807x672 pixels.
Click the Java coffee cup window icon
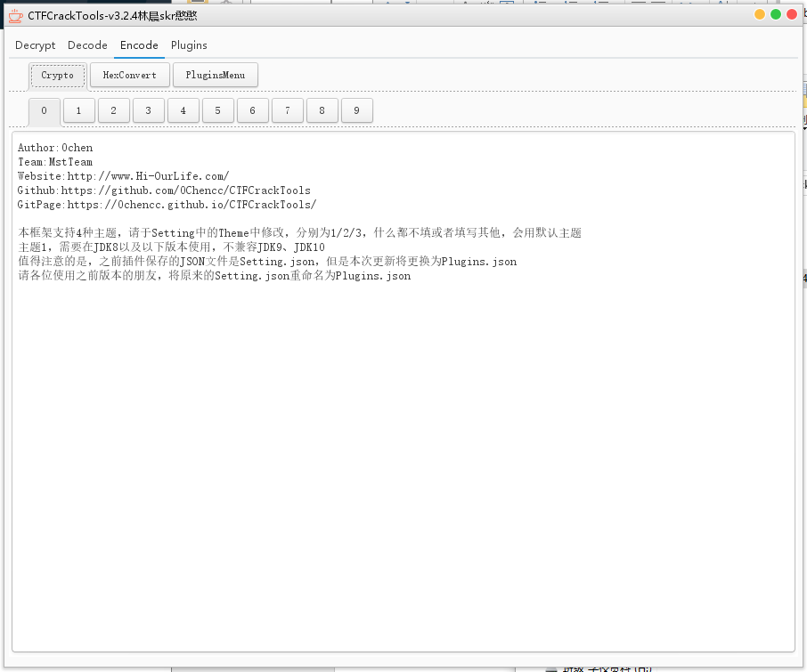tap(15, 16)
